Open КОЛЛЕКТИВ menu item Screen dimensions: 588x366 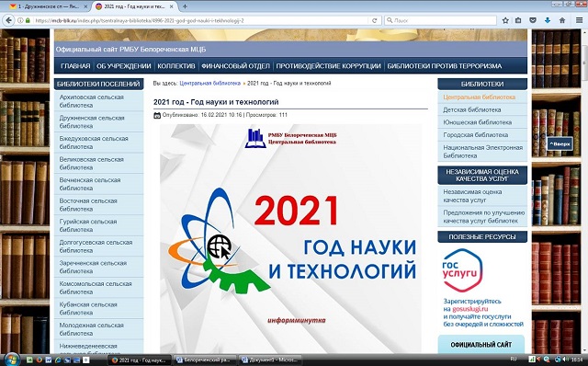coord(176,66)
